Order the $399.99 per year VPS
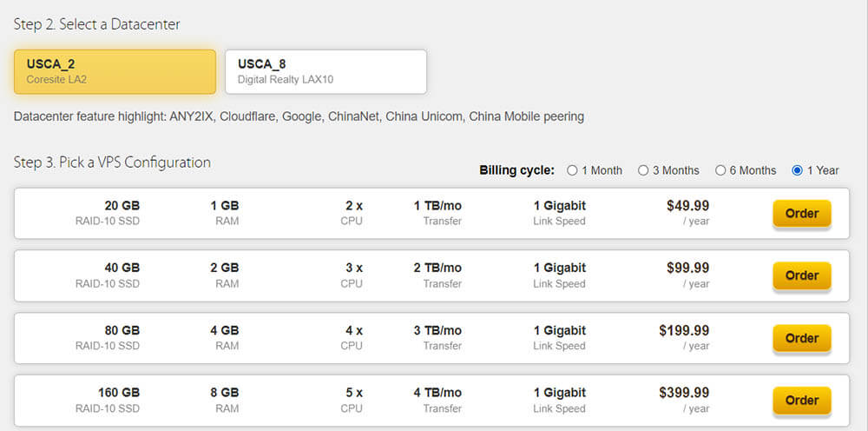The width and height of the screenshot is (868, 431). click(801, 401)
